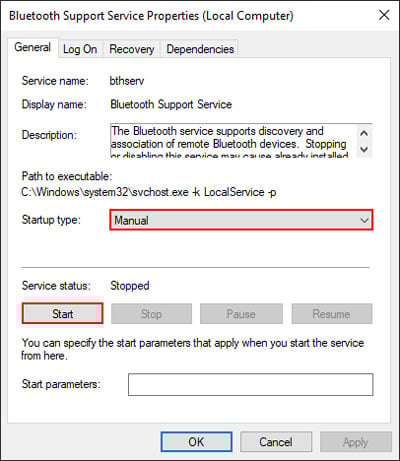Click the disabled Stop button
This screenshot has height=461, width=400.
tap(151, 314)
